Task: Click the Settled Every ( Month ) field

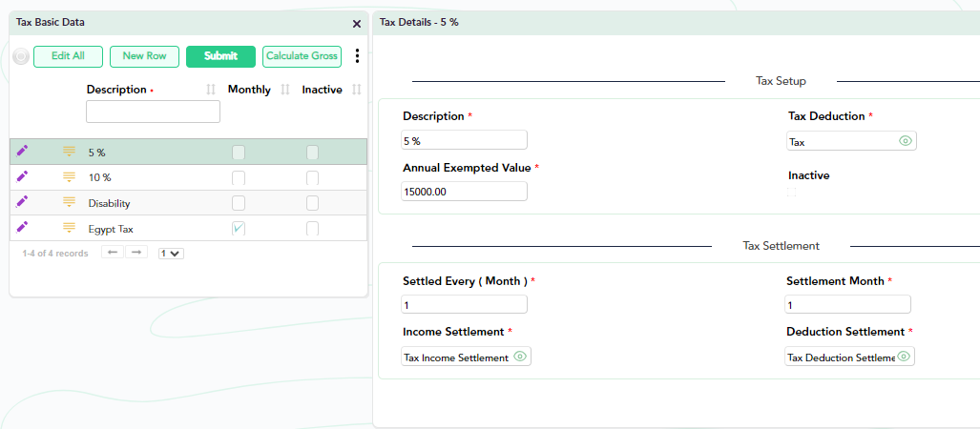Action: (x=465, y=304)
